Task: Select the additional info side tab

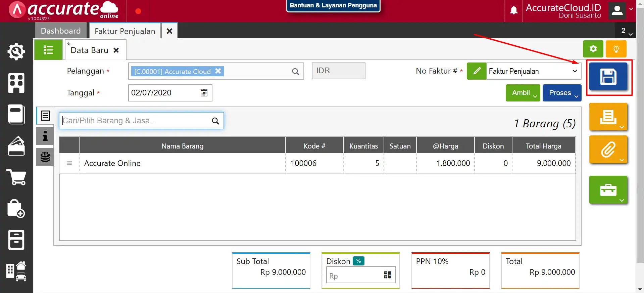Action: pos(45,136)
